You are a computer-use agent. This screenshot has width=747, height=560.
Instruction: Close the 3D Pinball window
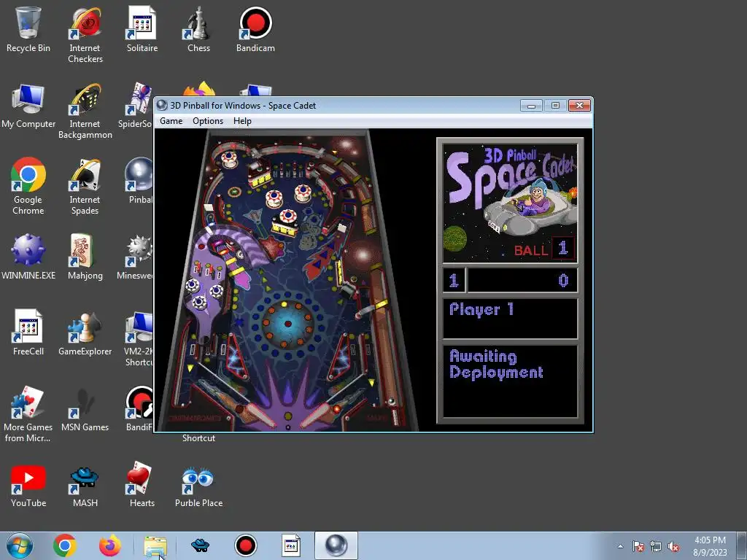[x=579, y=105]
